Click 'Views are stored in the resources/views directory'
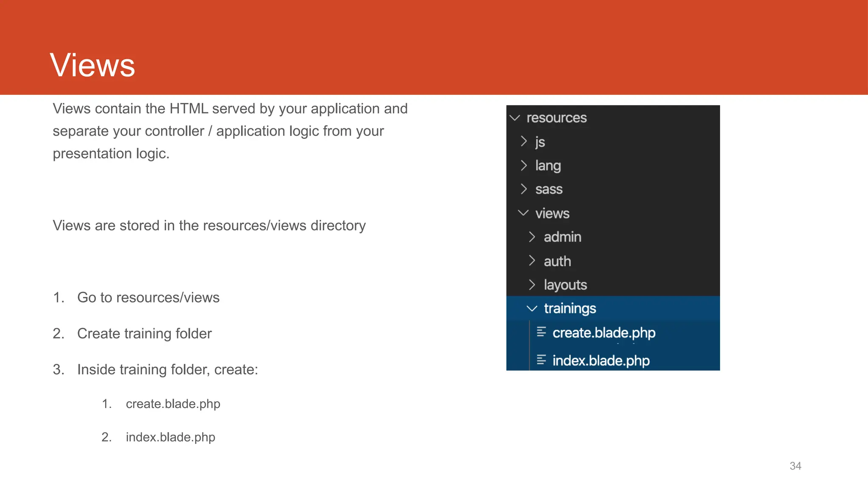Screen dimensions: 868x488 point(209,226)
